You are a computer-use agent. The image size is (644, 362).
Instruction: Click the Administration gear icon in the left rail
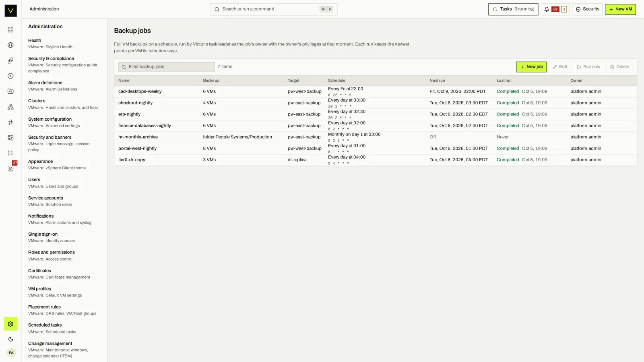click(10, 324)
